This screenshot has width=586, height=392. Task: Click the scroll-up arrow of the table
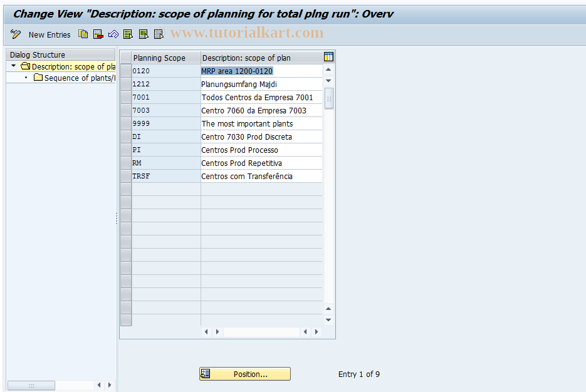pyautogui.click(x=328, y=70)
